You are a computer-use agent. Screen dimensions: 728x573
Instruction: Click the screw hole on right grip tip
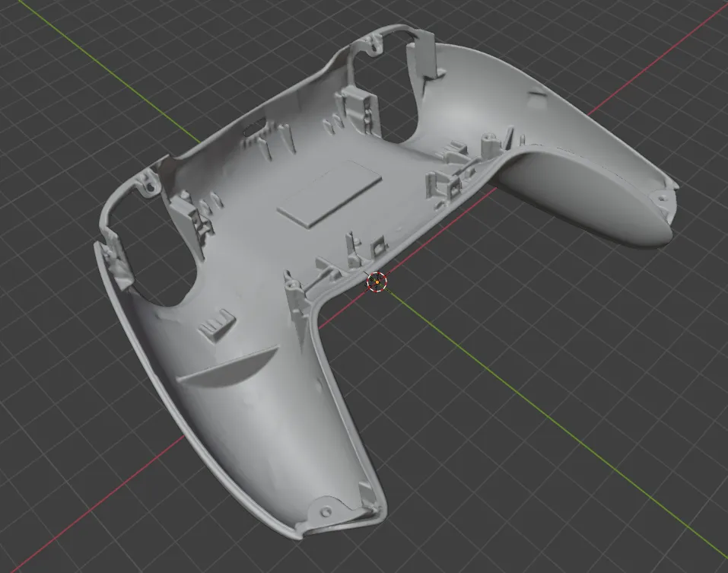[660, 198]
